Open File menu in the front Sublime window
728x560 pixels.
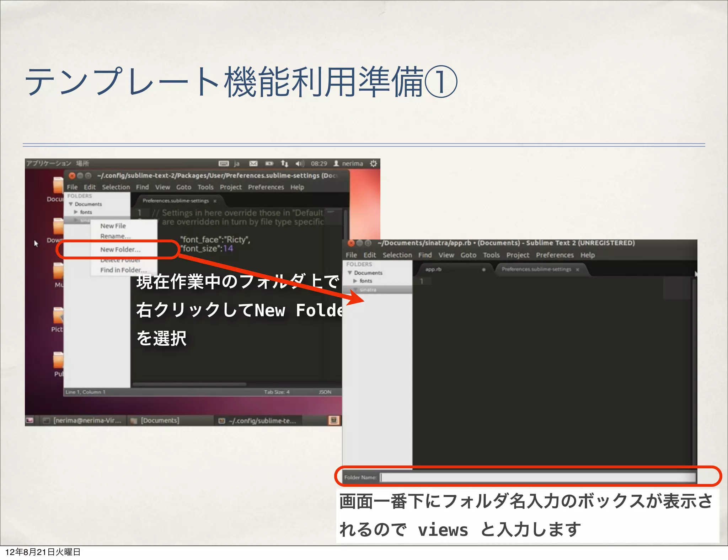pos(351,255)
